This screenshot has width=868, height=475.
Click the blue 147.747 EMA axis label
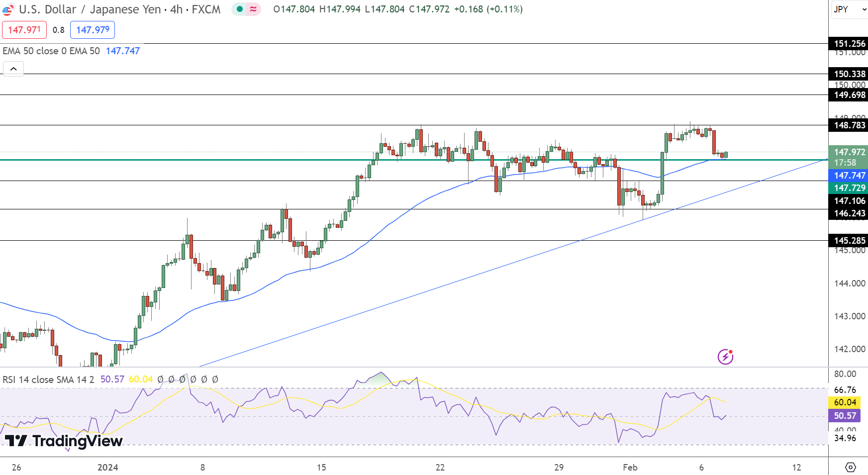tap(849, 176)
